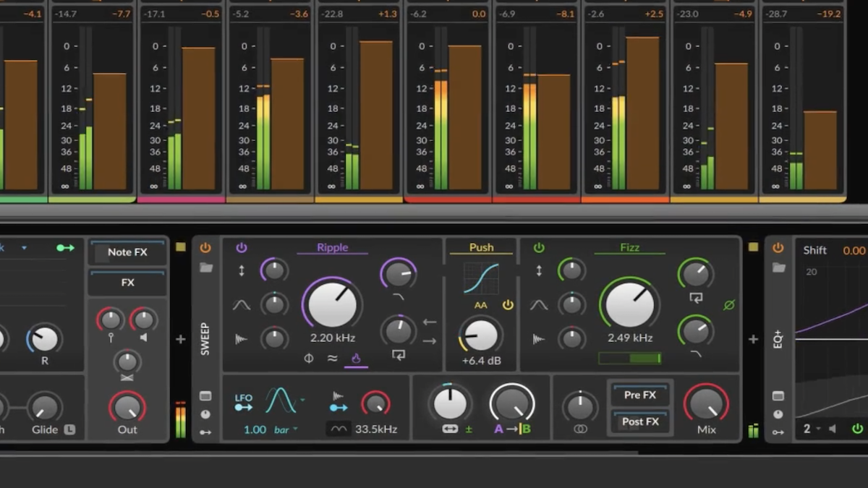Click the LFO arrow routing icon
868x488 pixels.
[244, 406]
